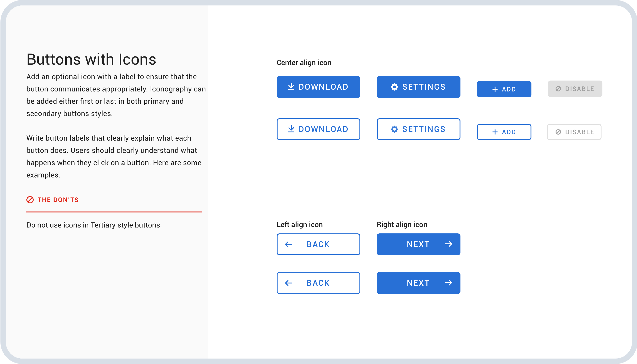Click the Center align icon label

coord(304,63)
